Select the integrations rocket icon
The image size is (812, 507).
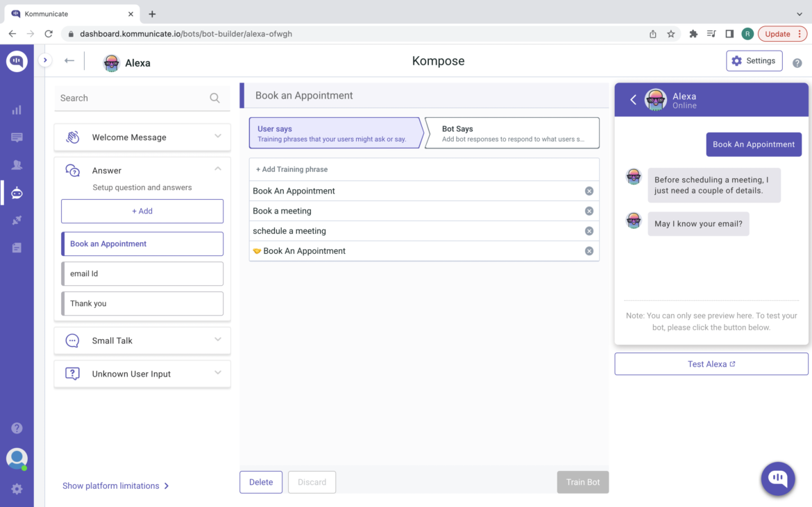[17, 220]
